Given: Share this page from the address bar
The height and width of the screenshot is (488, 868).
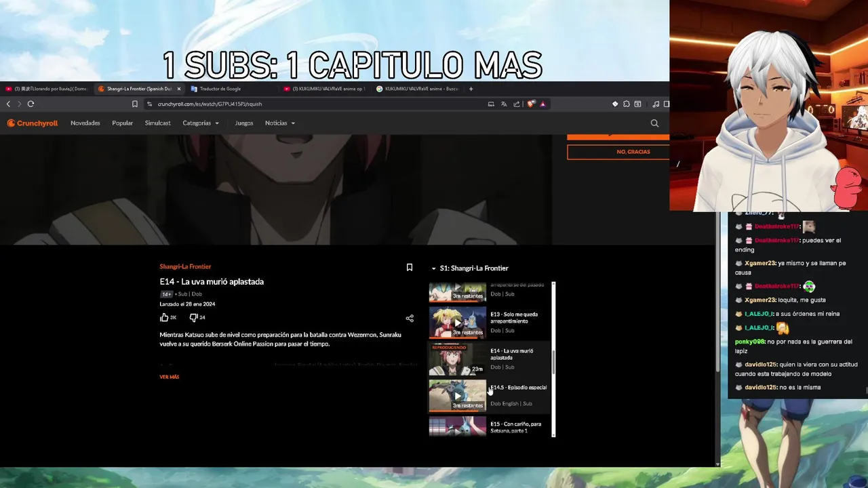Looking at the screenshot, I should click(x=517, y=104).
